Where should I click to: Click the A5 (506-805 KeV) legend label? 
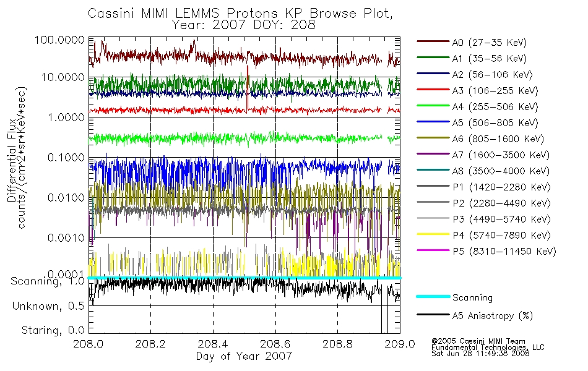pos(495,123)
